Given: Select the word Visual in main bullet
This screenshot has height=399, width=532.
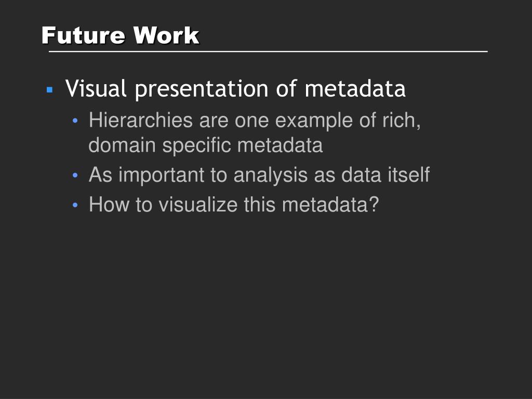Looking at the screenshot, I should tap(96, 88).
